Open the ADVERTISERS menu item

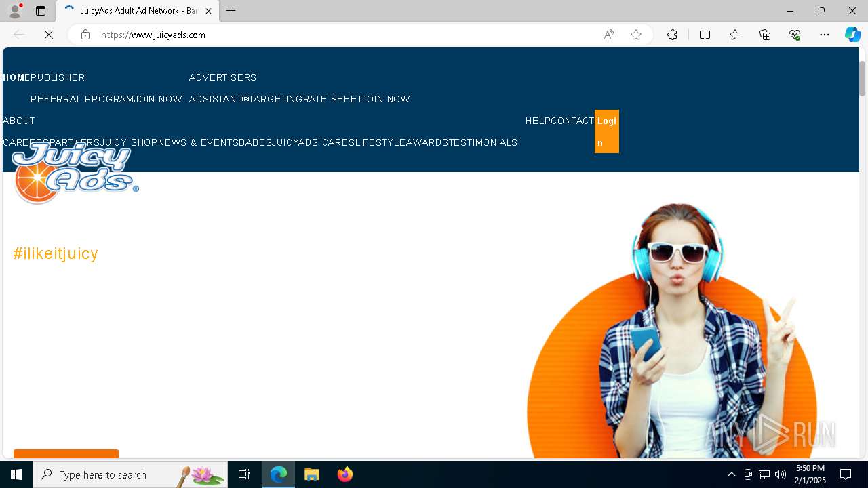222,77
